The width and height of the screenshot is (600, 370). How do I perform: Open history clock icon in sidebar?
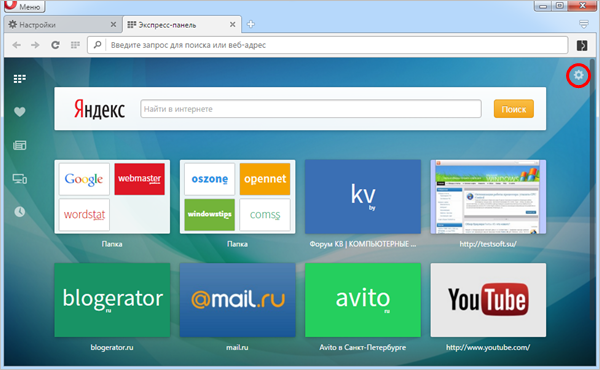(x=20, y=212)
